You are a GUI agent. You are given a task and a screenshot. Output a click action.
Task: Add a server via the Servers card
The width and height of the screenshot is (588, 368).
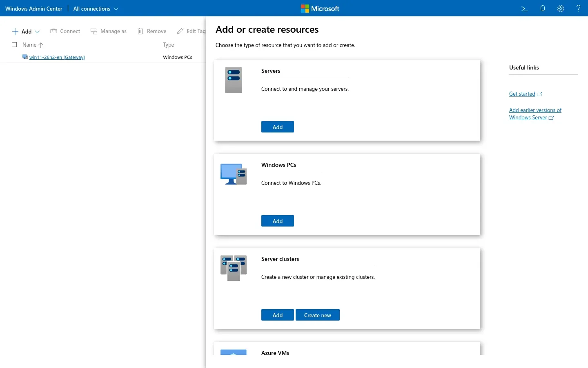click(x=278, y=127)
